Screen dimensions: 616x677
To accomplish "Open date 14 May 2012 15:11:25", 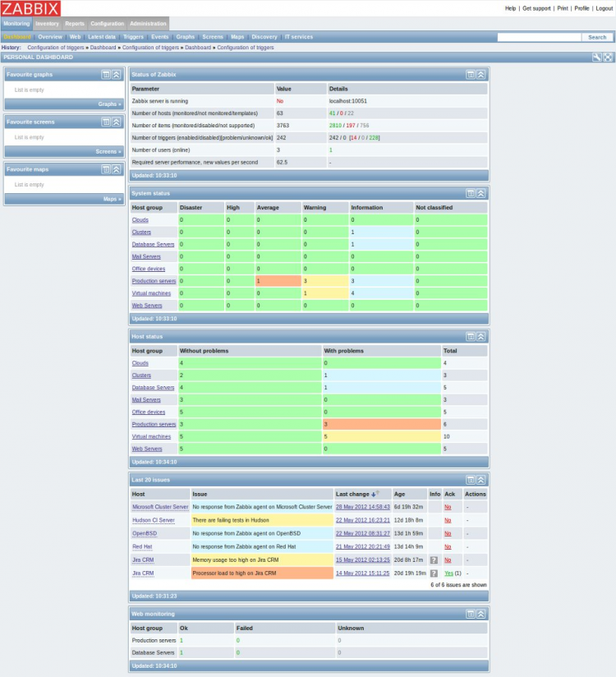I will [362, 573].
